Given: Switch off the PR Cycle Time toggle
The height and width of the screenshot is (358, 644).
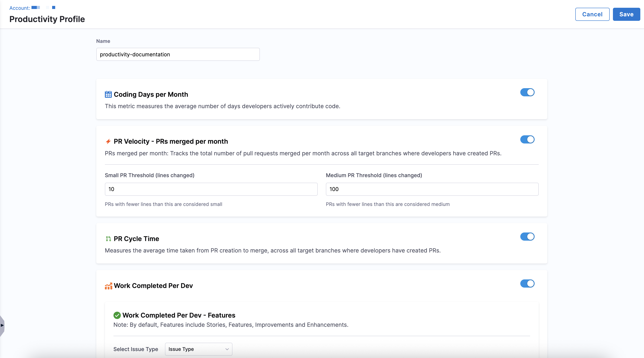Looking at the screenshot, I should tap(527, 236).
